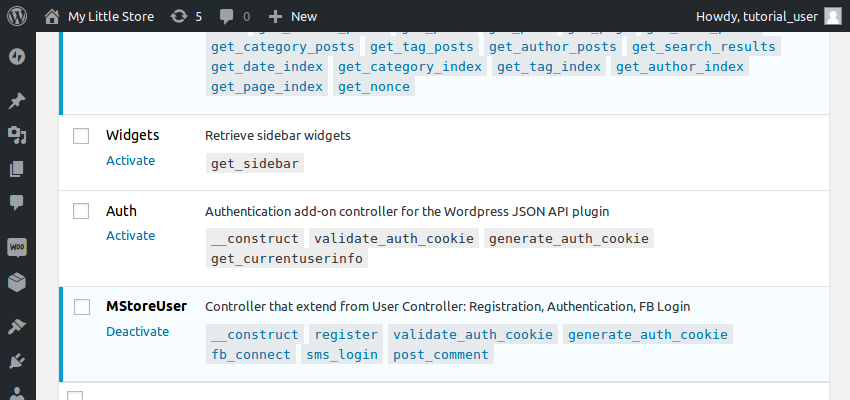Open the Posts pin icon in the sidebar
850x400 pixels.
pyautogui.click(x=17, y=101)
